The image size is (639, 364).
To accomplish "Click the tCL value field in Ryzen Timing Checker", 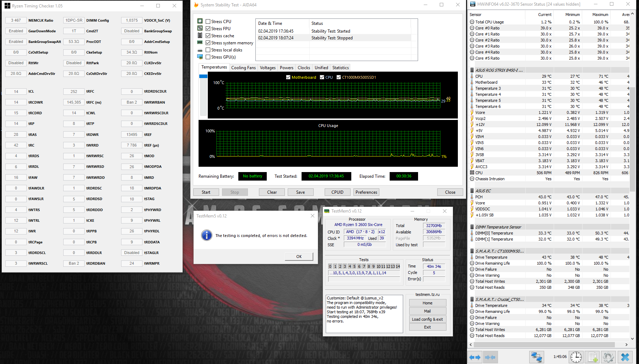I will [16, 92].
